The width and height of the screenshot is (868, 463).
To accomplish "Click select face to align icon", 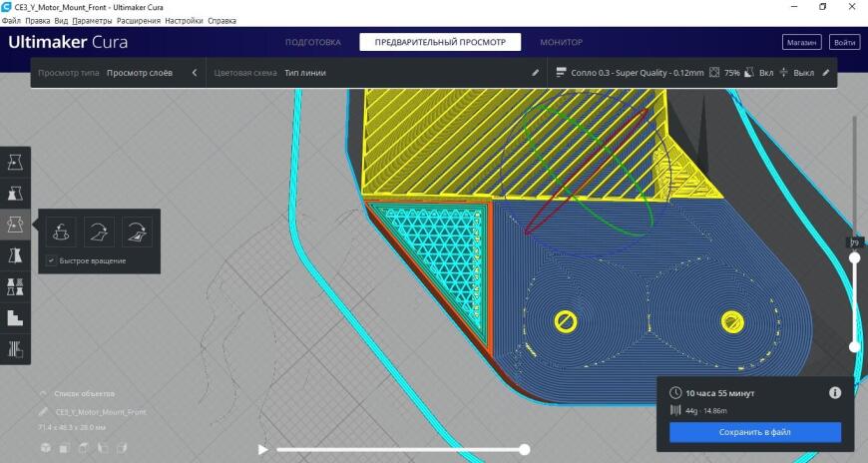I will coord(137,231).
